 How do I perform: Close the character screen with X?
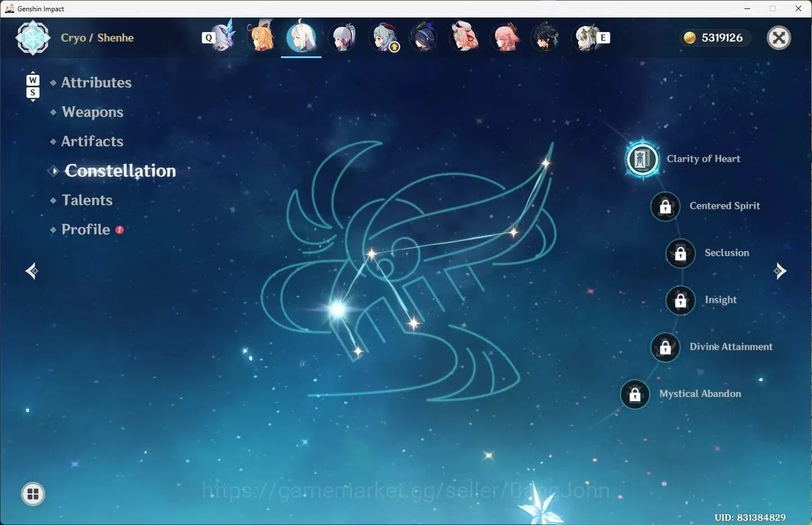tap(779, 38)
